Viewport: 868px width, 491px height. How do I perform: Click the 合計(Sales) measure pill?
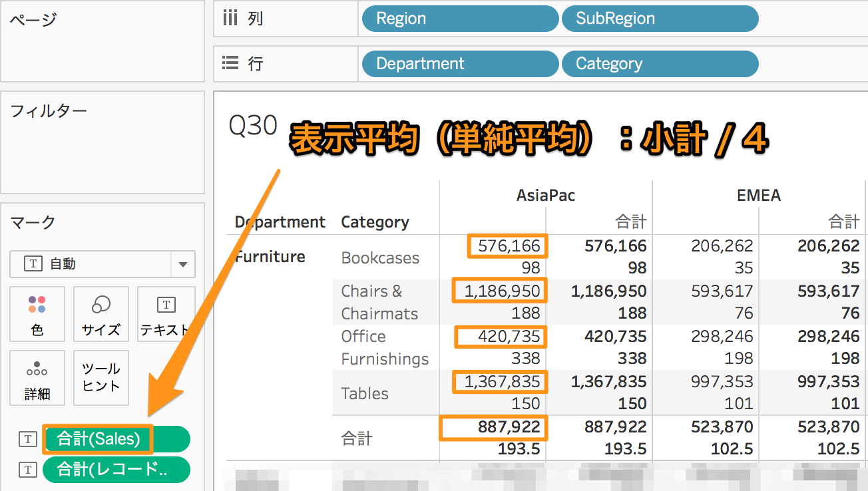[116, 439]
